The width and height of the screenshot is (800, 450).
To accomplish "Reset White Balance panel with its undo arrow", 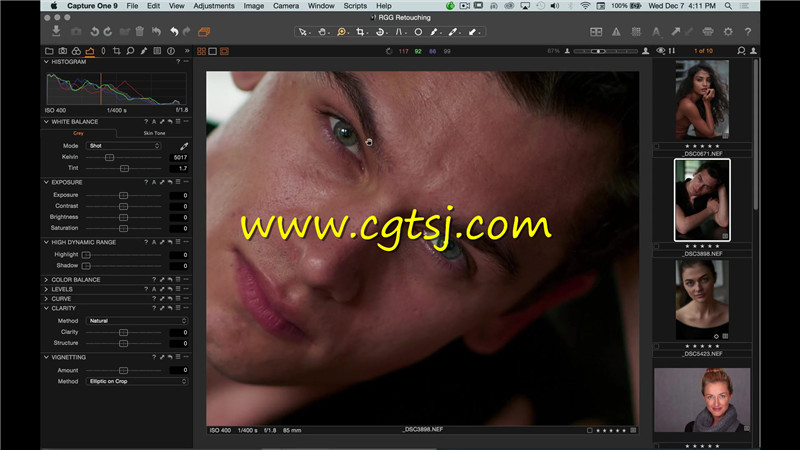I will [x=170, y=122].
